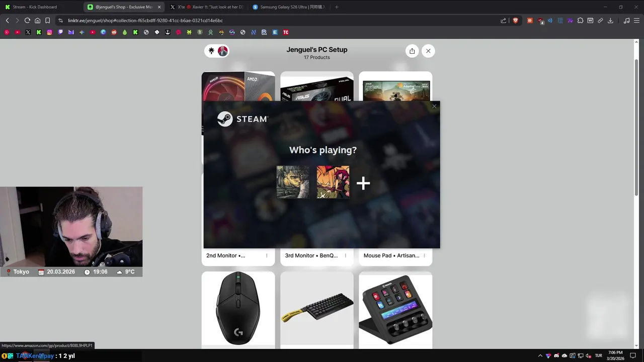
Task: Click the address bar with linktr.ee URL
Action: point(282,21)
